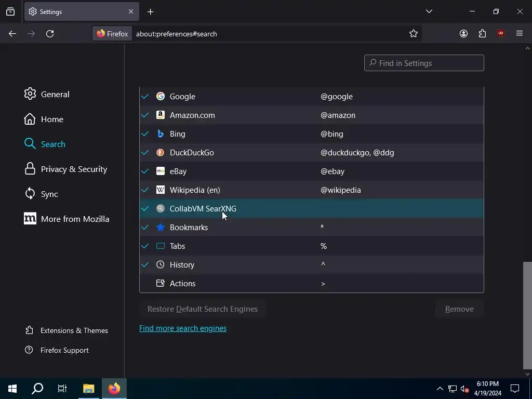
Task: Click the @wikipedia keyword cell
Action: point(341,190)
